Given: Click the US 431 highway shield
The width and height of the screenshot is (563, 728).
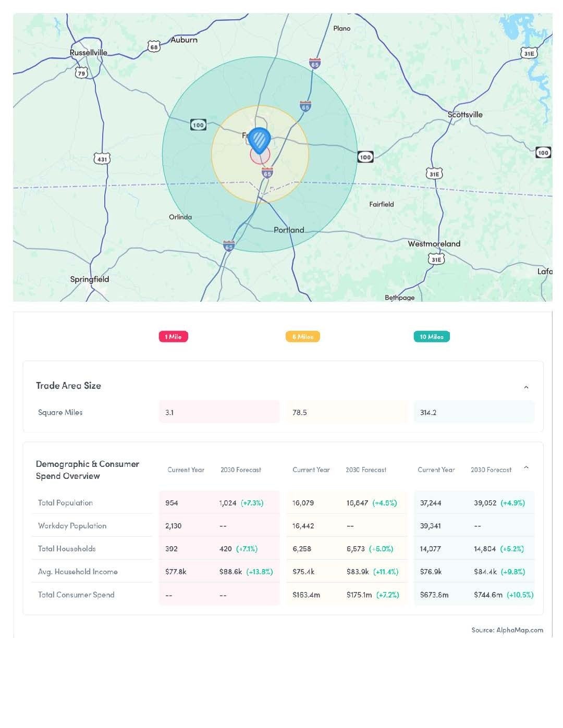Looking at the screenshot, I should click(102, 159).
